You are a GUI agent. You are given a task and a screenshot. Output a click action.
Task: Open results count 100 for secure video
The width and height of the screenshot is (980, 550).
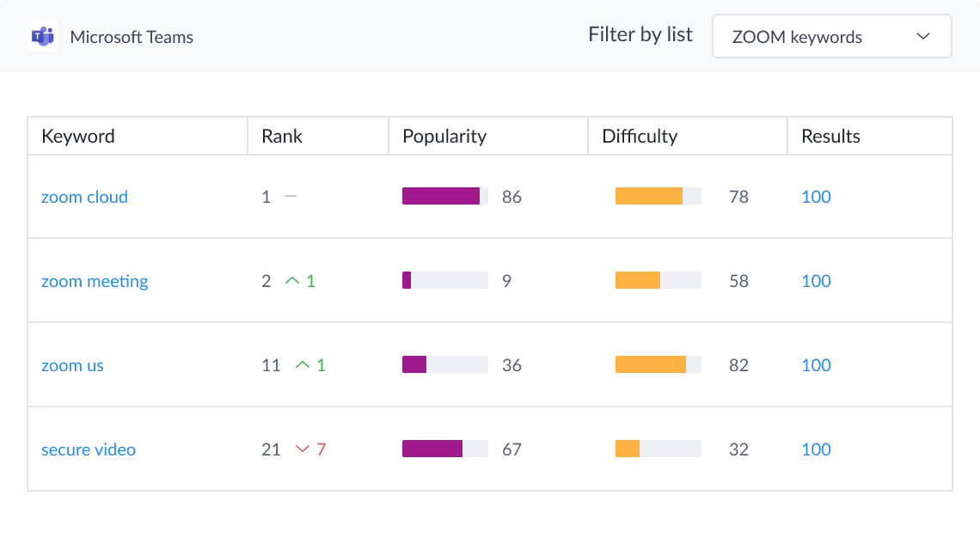click(816, 449)
